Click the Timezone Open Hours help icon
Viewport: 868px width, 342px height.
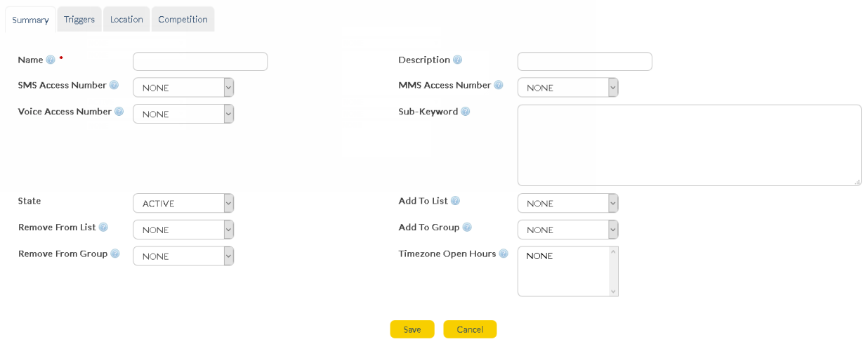(x=504, y=254)
